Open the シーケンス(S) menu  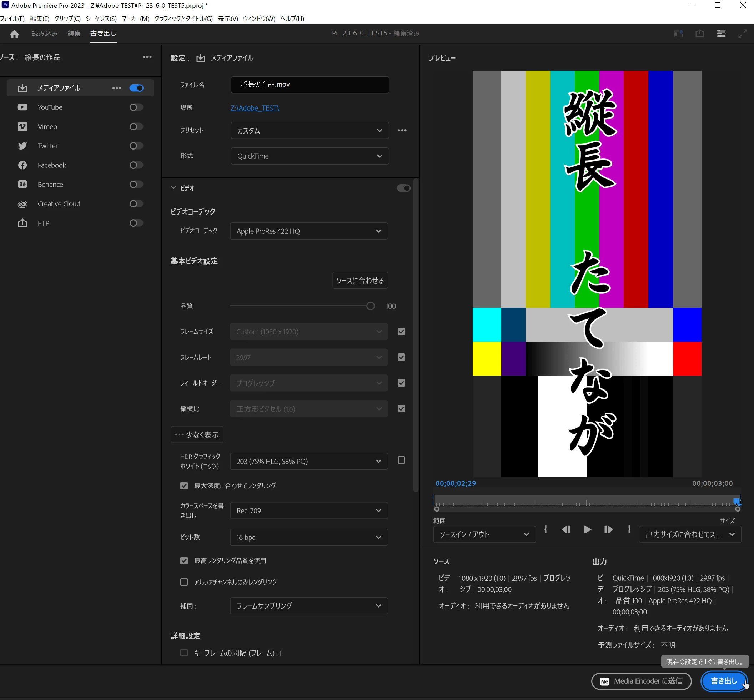pos(101,19)
